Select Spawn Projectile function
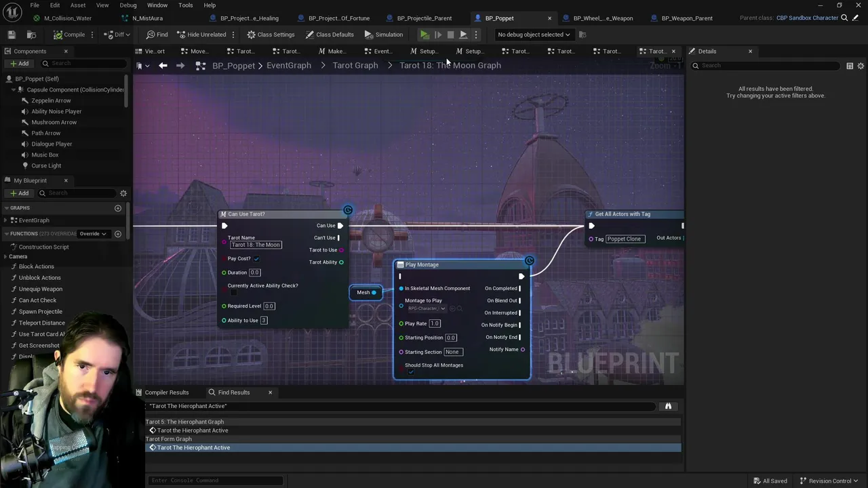The width and height of the screenshot is (868, 488). pos(40,312)
